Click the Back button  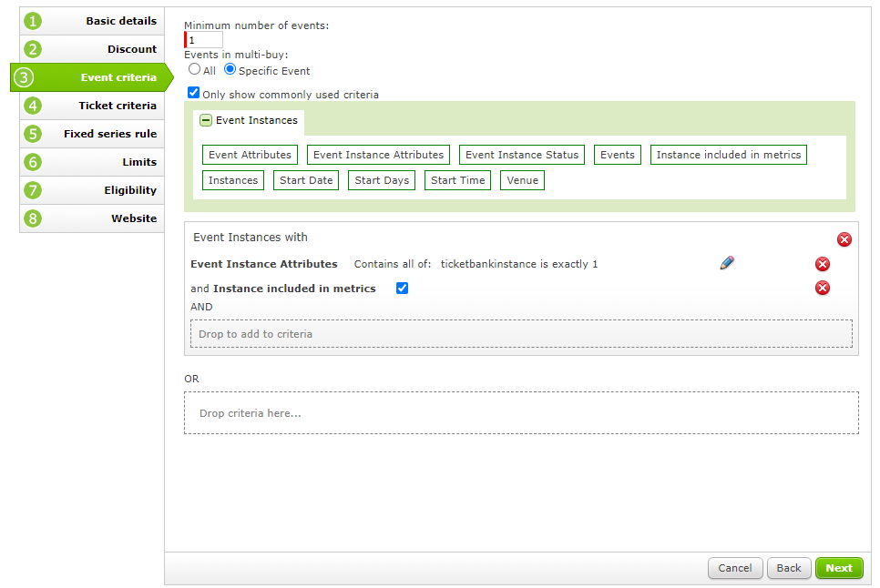point(789,568)
